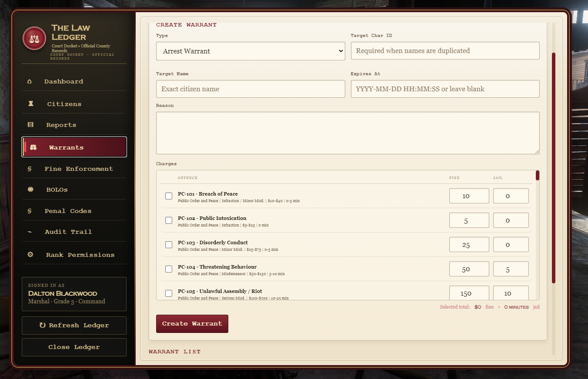Open the Dashboard section
This screenshot has height=379, width=588.
tap(74, 81)
